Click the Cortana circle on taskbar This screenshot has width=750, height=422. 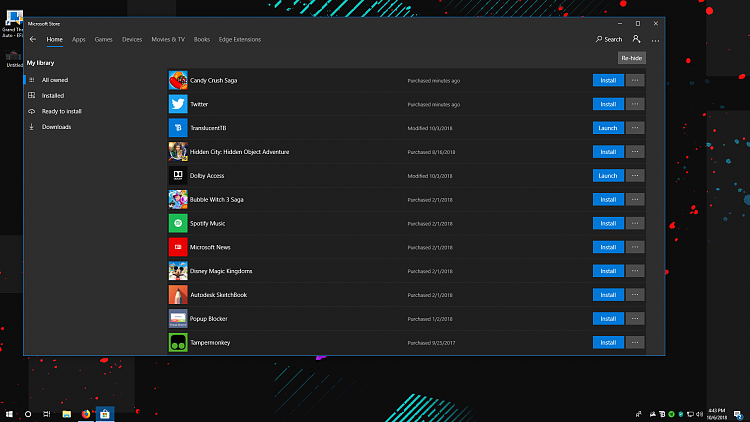click(x=28, y=414)
